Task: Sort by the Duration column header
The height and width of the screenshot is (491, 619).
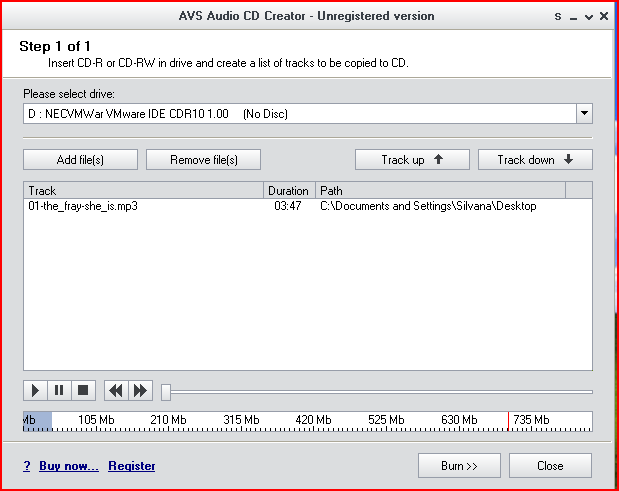Action: coord(289,191)
